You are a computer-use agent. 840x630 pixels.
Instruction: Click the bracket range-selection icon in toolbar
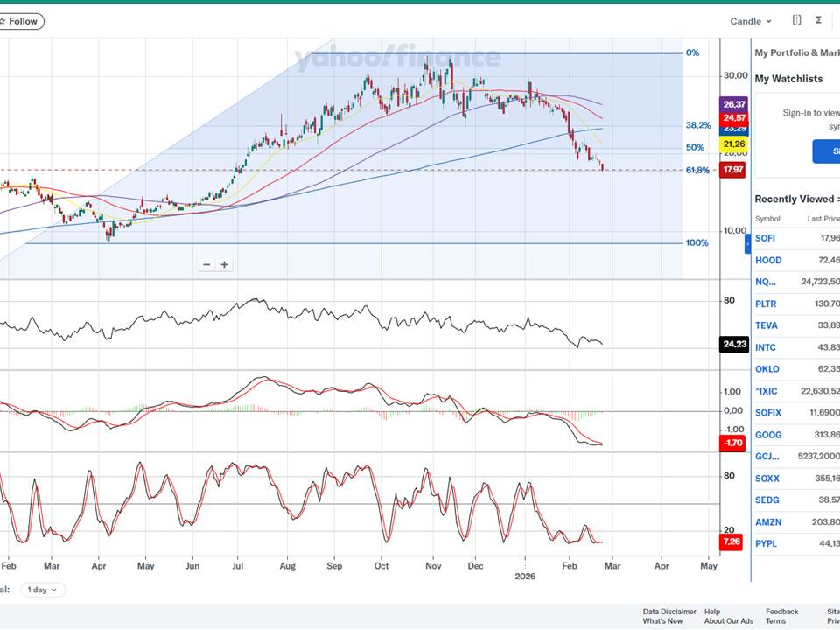tap(796, 20)
